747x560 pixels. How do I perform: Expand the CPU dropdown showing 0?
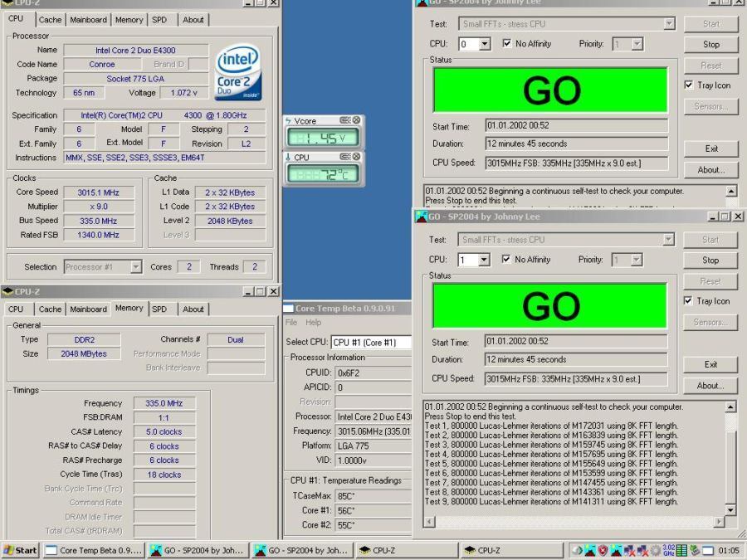[485, 44]
